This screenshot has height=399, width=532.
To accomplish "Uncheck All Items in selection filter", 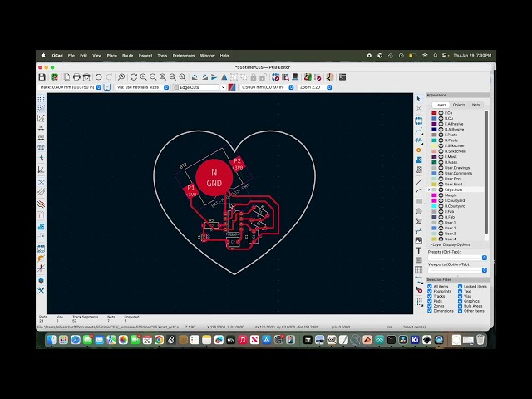I will pyautogui.click(x=430, y=286).
